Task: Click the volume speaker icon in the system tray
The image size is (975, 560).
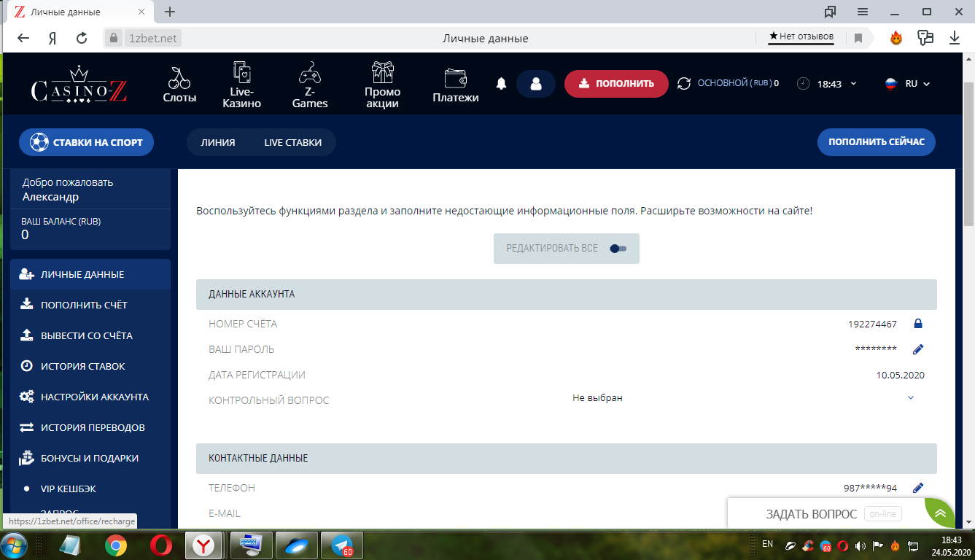Action: tap(861, 545)
